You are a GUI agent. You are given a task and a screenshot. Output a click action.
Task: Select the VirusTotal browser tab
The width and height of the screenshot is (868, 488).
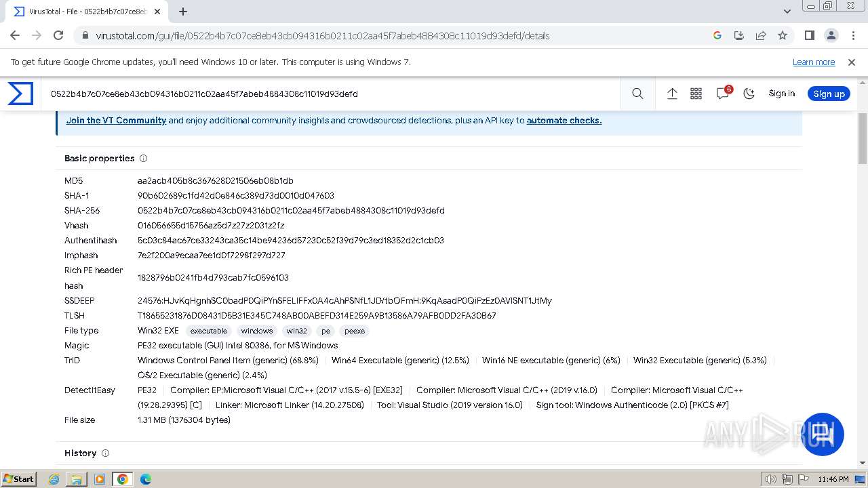coord(88,12)
